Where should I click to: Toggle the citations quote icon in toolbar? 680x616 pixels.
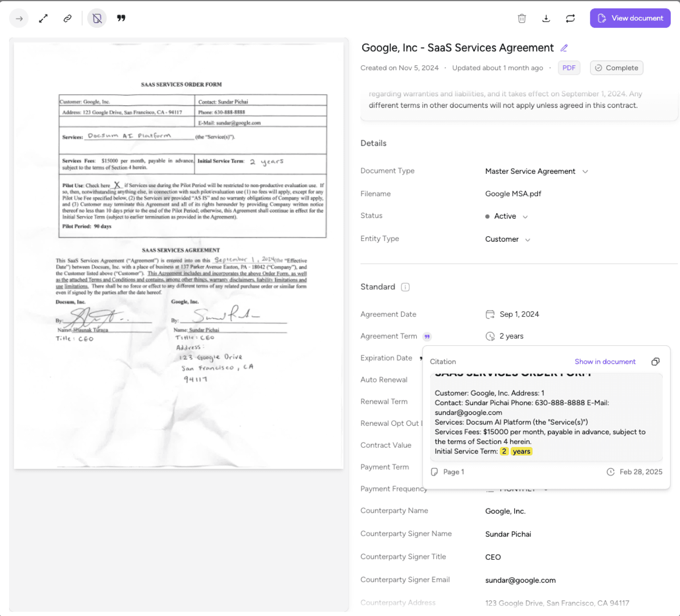121,18
